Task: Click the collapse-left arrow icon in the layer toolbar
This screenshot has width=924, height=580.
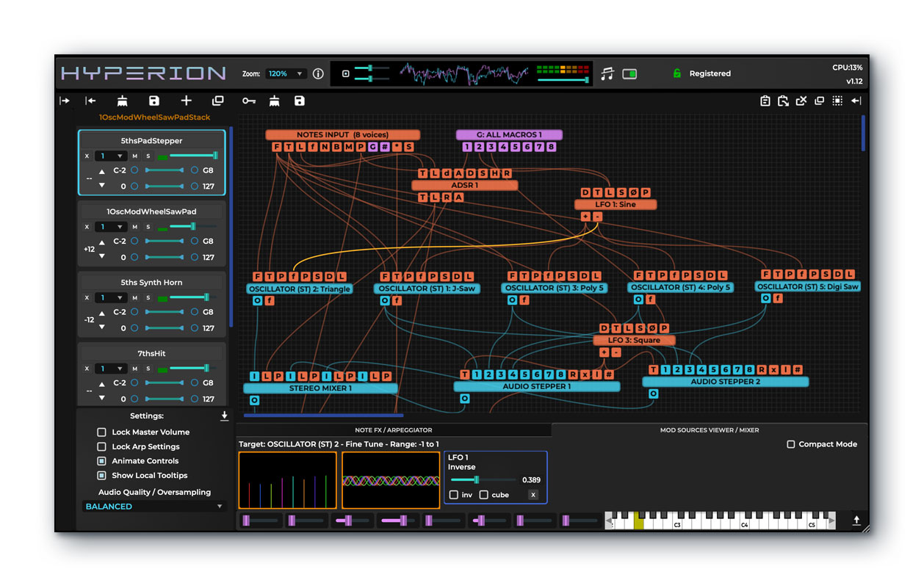Action: tap(90, 101)
